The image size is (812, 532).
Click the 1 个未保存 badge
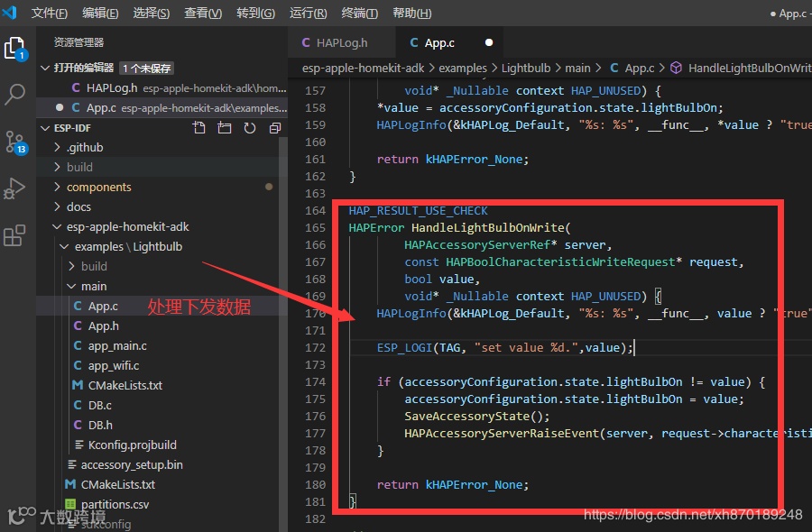tap(146, 69)
